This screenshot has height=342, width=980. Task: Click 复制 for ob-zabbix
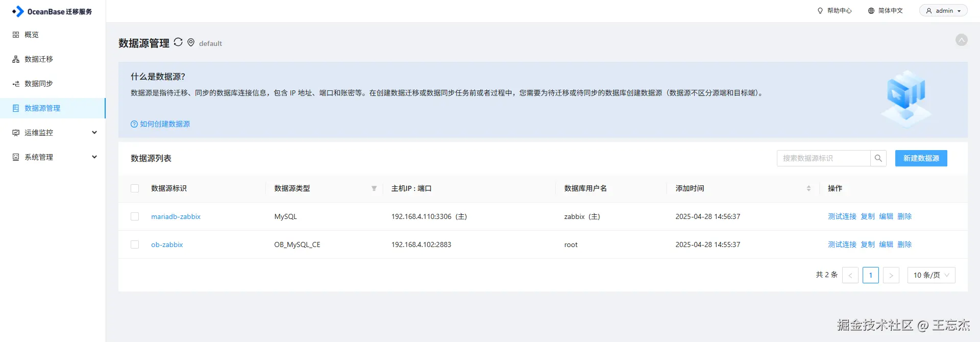868,245
